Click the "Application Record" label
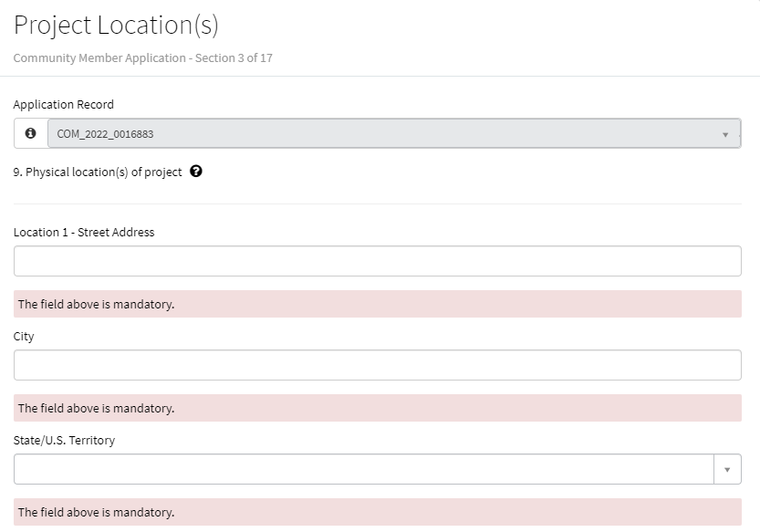The width and height of the screenshot is (760, 532). 63,104
